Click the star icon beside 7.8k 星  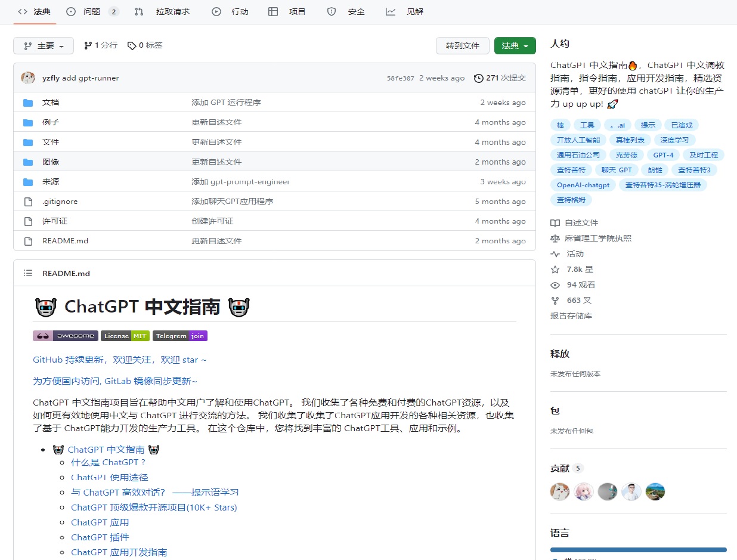(x=555, y=270)
